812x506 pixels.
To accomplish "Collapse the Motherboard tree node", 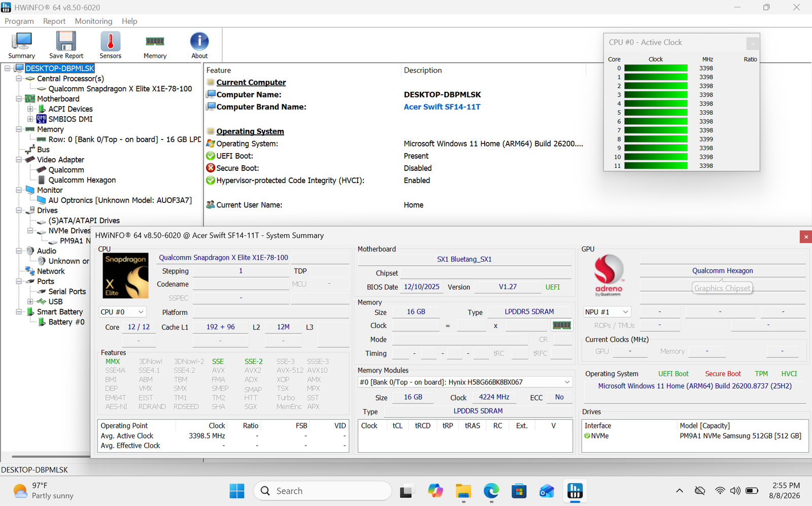I will (x=19, y=99).
